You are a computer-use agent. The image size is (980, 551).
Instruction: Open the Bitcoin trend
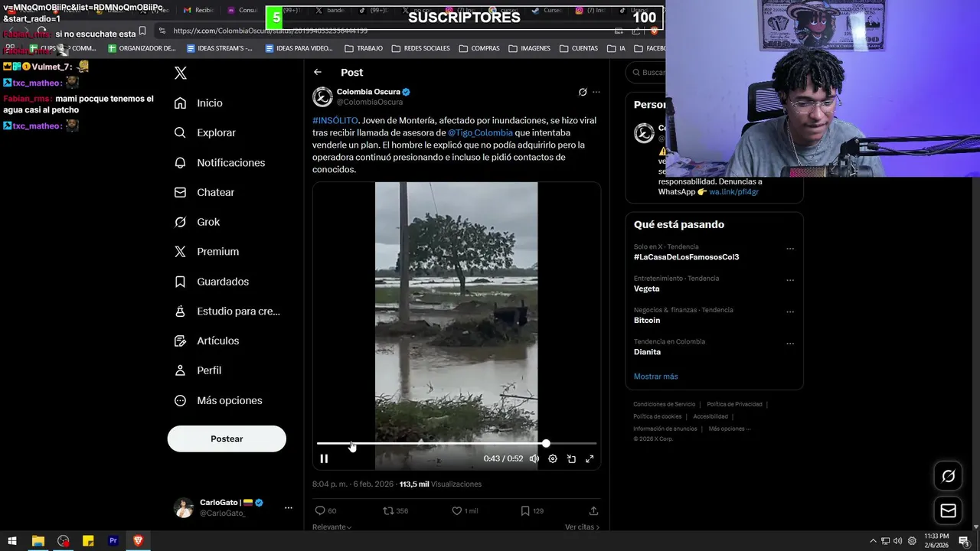tap(647, 320)
